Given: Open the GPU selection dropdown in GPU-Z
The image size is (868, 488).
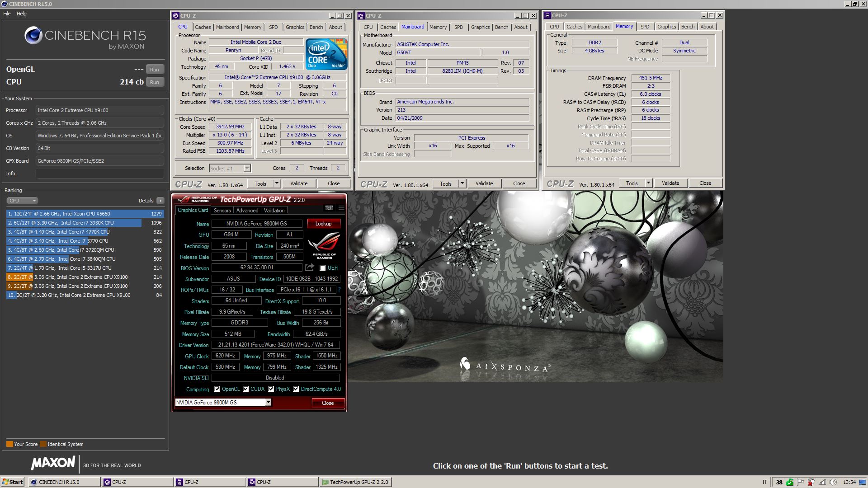Looking at the screenshot, I should click(x=268, y=403).
